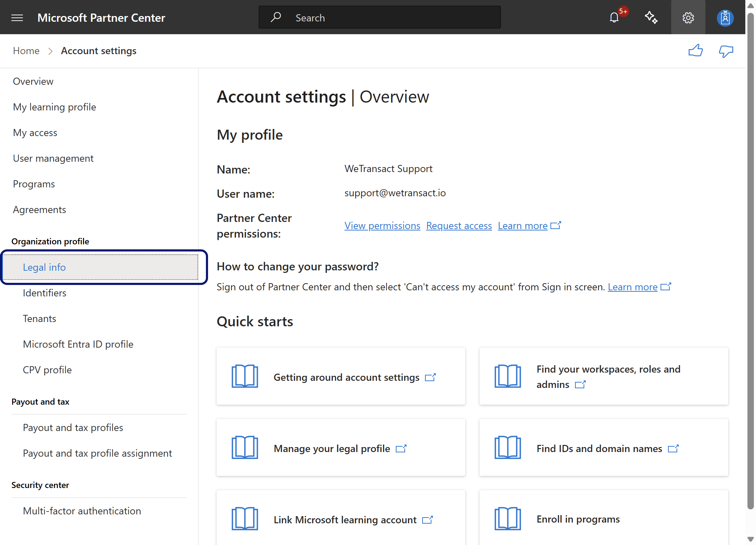Click external link icon after password Learn more
Image resolution: width=756 pixels, height=545 pixels.
click(666, 287)
